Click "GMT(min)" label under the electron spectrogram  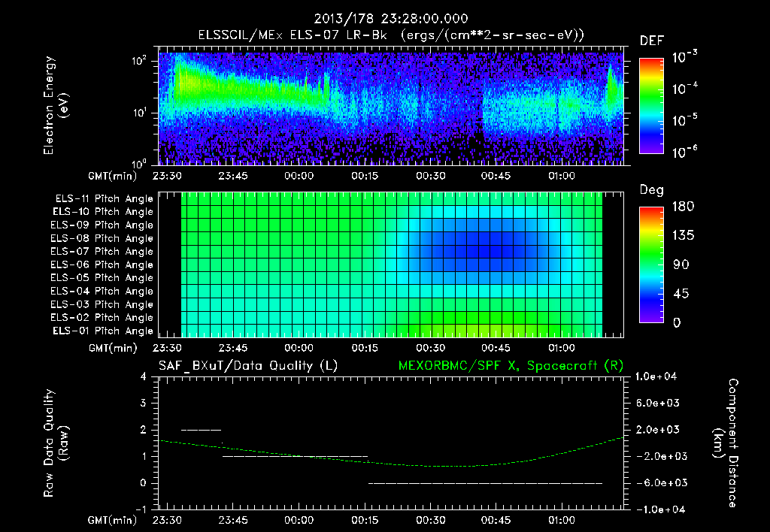113,176
